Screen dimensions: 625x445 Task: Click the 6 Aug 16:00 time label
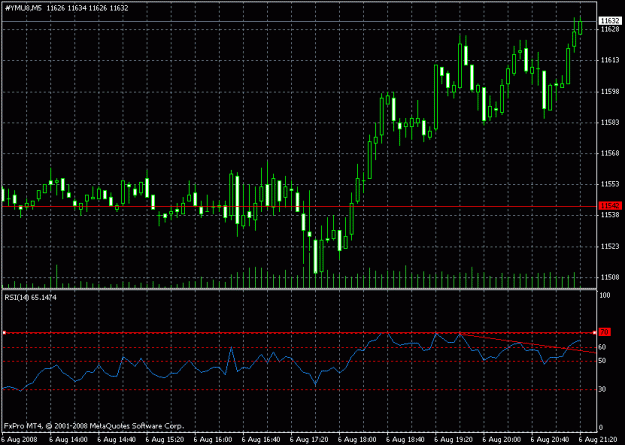click(213, 439)
